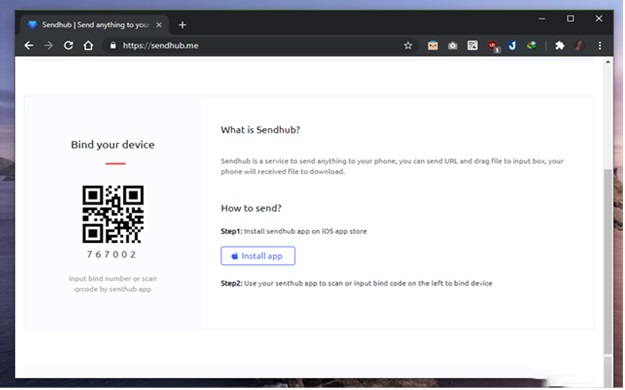
Task: Switch to the Sendhub tab
Action: coord(94,25)
